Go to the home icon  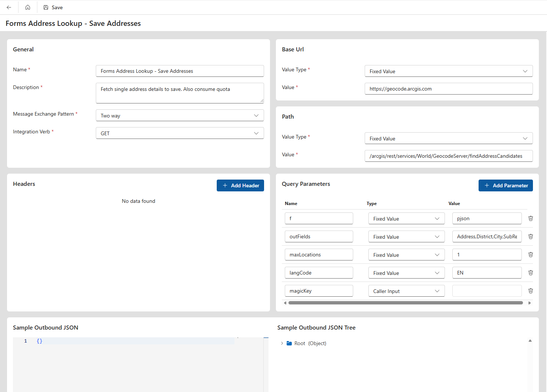click(x=28, y=7)
